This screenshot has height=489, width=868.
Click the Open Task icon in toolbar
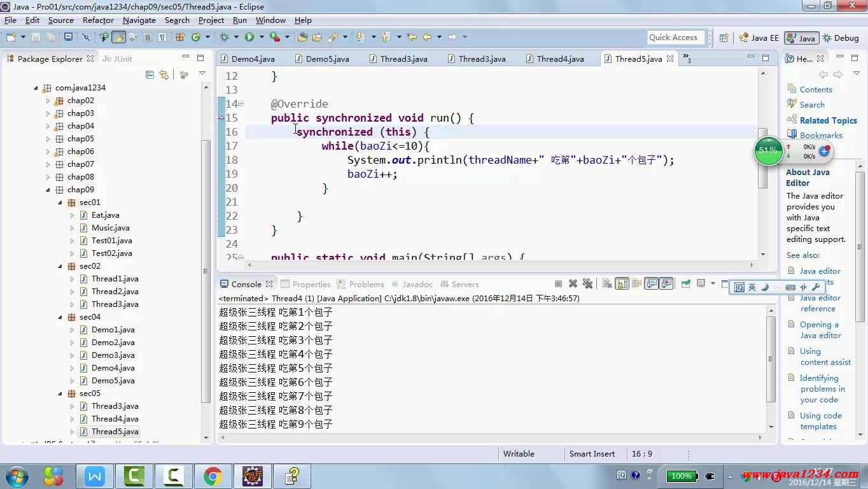[317, 38]
